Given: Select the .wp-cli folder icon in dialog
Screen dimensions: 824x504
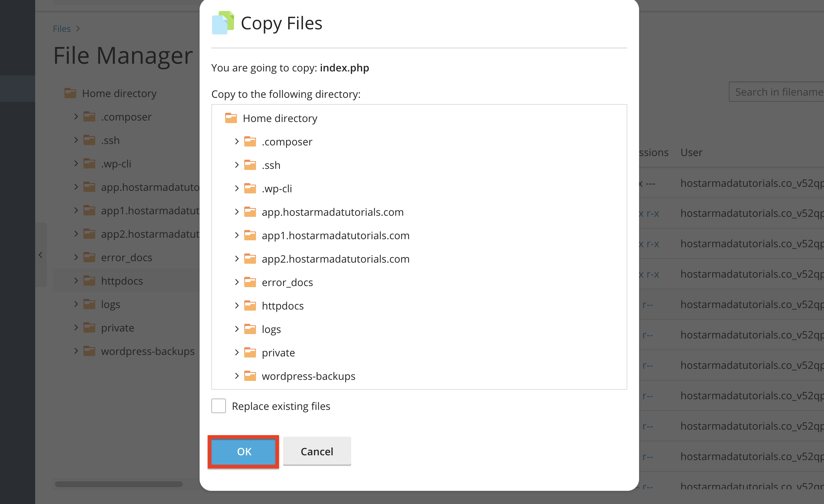Looking at the screenshot, I should coord(250,188).
